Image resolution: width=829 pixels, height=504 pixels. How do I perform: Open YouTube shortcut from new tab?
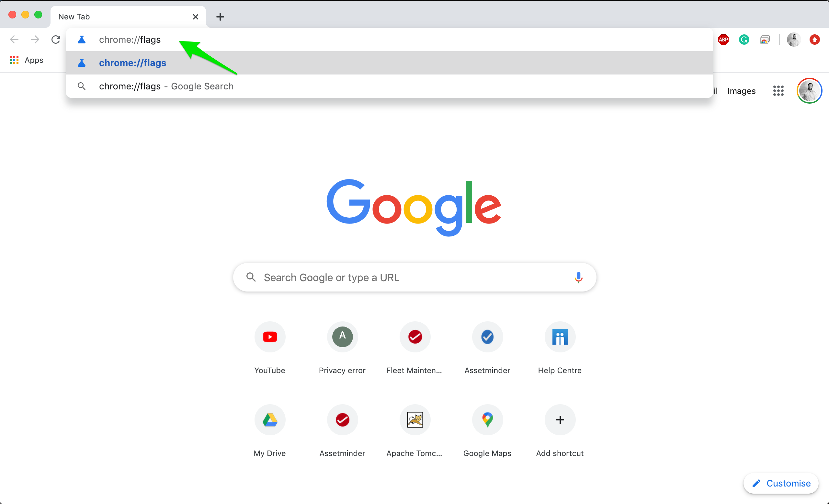click(269, 337)
